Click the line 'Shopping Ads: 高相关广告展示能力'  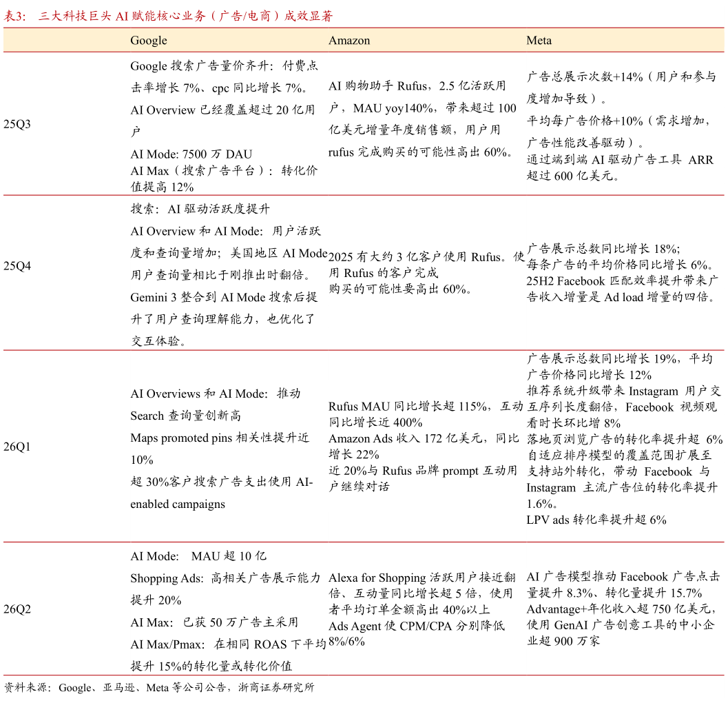pyautogui.click(x=225, y=578)
